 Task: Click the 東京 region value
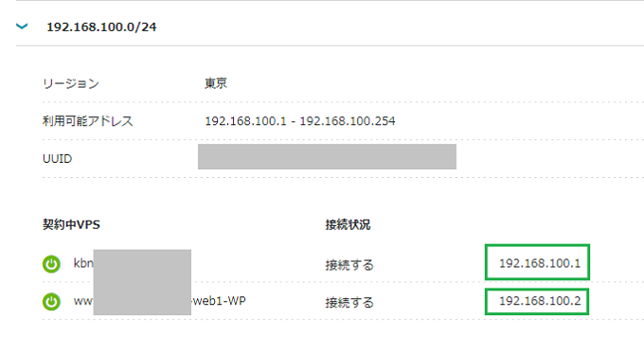pos(216,83)
